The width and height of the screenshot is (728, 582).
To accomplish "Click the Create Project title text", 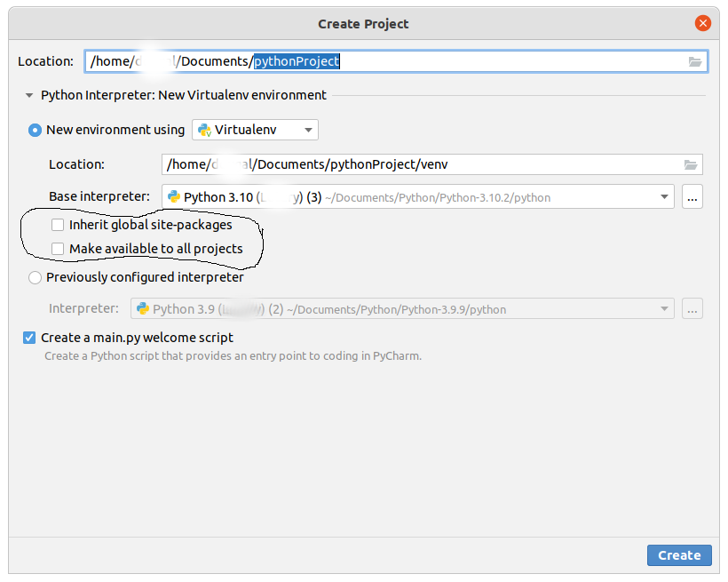I will point(363,24).
